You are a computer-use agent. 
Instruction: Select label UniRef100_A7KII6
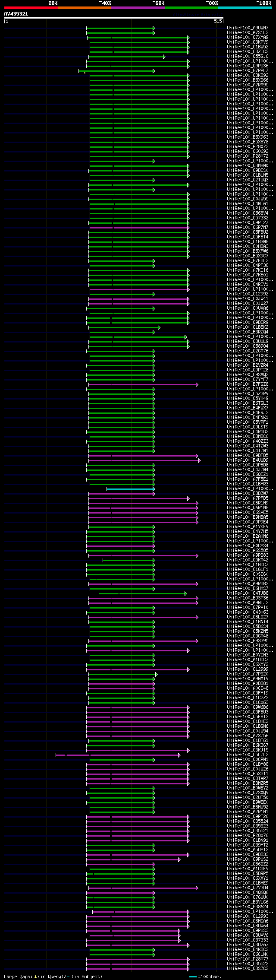pos(248,270)
